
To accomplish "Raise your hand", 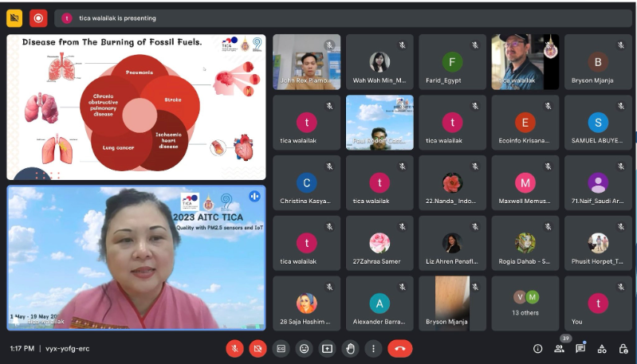I will [x=350, y=348].
